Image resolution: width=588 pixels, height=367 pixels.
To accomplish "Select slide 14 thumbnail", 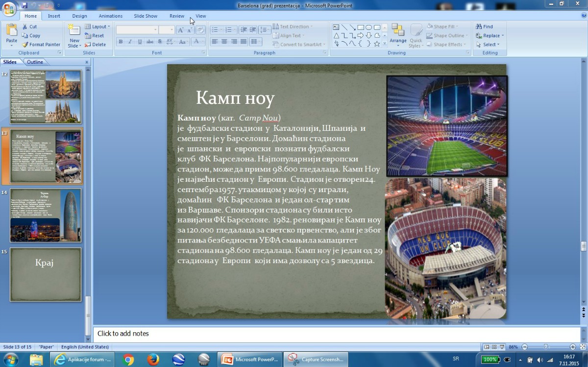I will click(46, 216).
